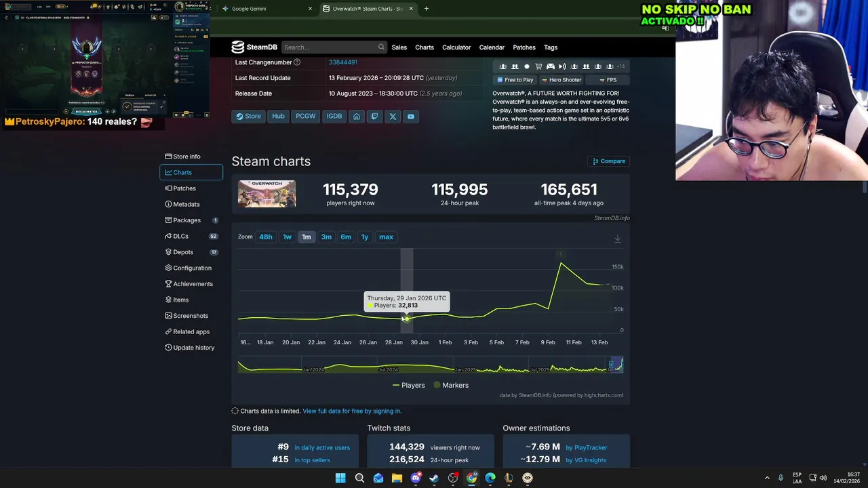Open the PCGW link button
Image resolution: width=868 pixels, height=488 pixels.
pyautogui.click(x=306, y=117)
